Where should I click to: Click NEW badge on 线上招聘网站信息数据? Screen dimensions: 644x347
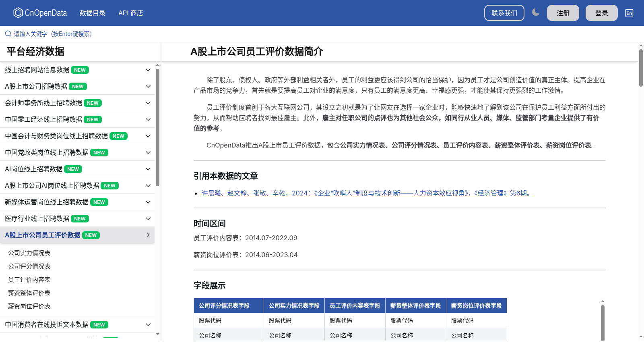click(x=80, y=70)
